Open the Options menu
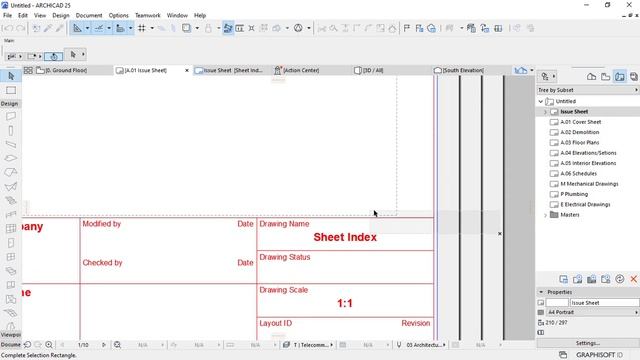 (x=118, y=16)
